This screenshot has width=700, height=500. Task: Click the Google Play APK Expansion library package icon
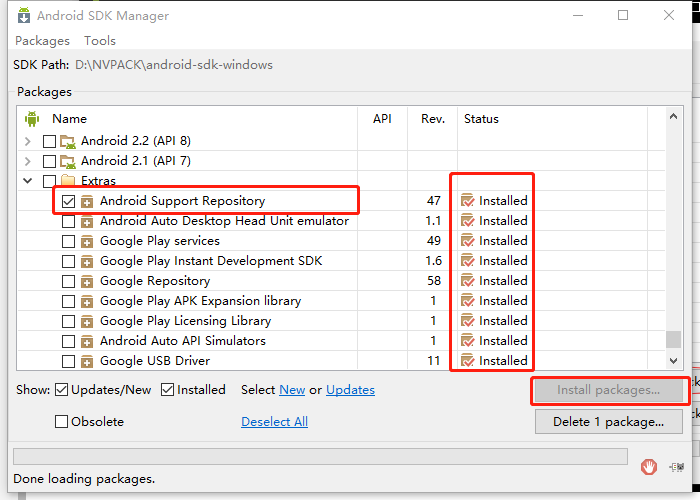tap(87, 302)
